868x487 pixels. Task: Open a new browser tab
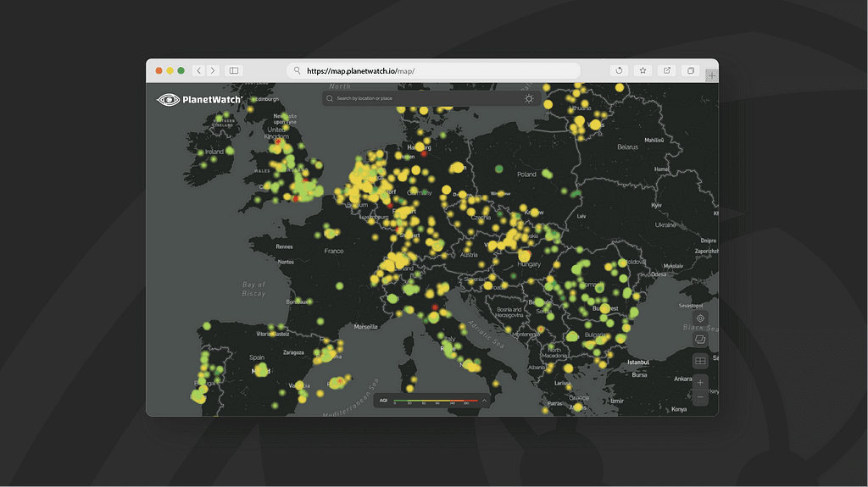pos(712,76)
